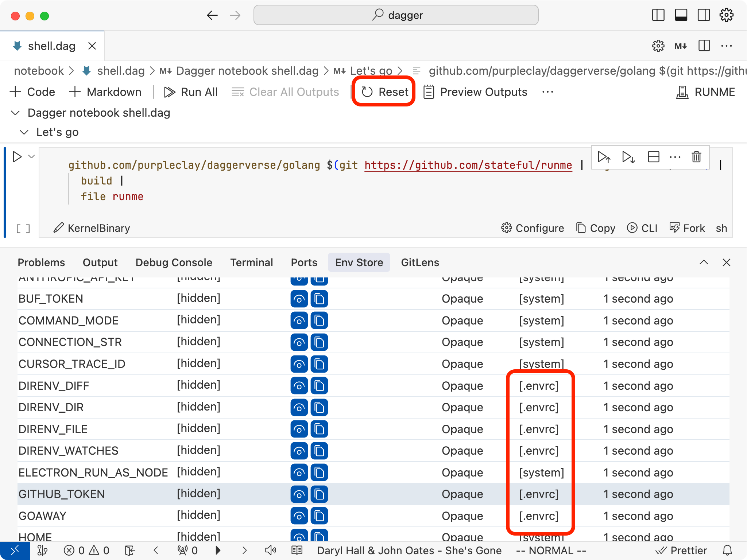
Task: Reveal GITHUB_TOKEN value with eye icon
Action: (x=299, y=494)
